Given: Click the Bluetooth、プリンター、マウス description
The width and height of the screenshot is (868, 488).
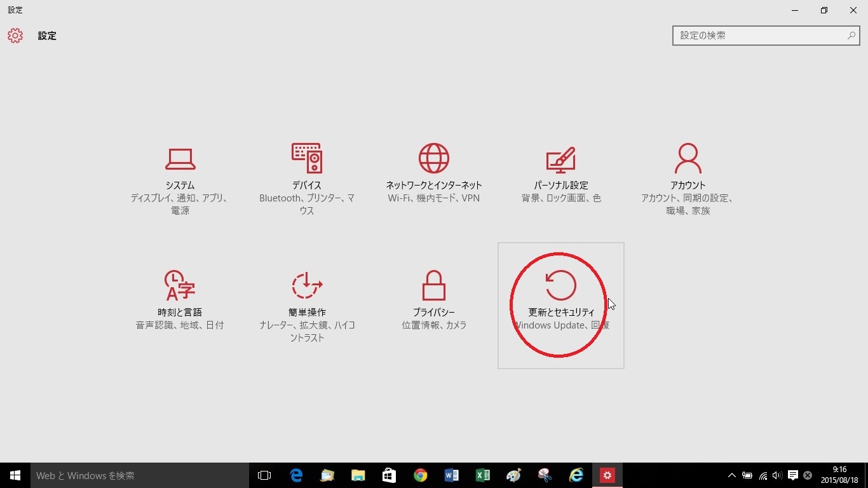Looking at the screenshot, I should [x=307, y=204].
